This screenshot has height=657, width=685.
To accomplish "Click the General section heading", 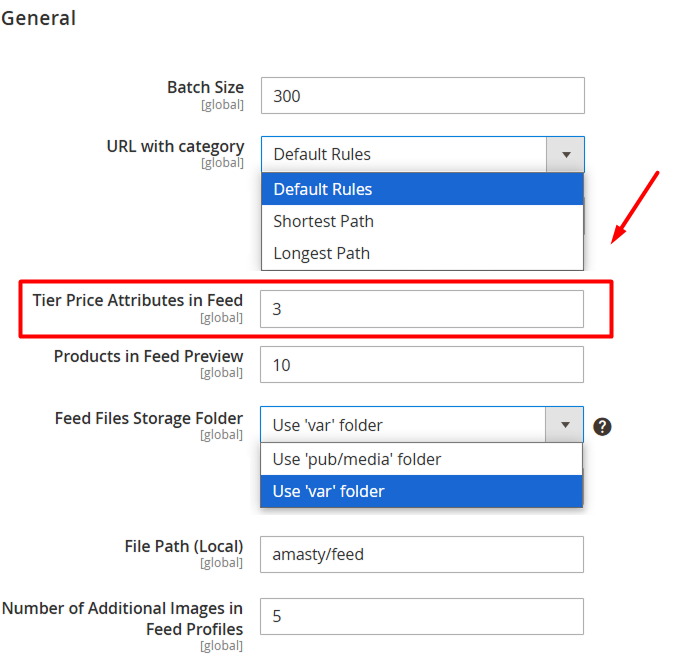I will 38,18.
